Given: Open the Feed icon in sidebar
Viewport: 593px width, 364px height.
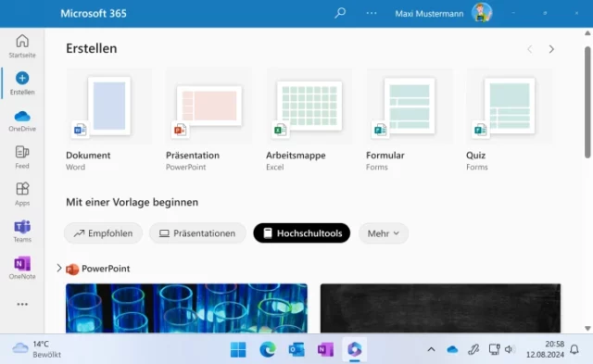Looking at the screenshot, I should 22,152.
